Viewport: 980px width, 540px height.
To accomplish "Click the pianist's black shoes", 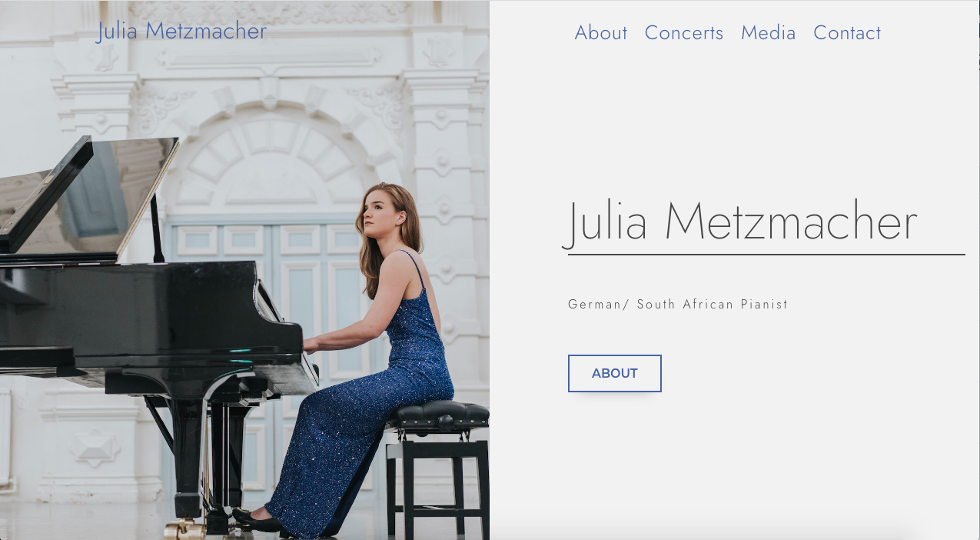I will tap(258, 522).
